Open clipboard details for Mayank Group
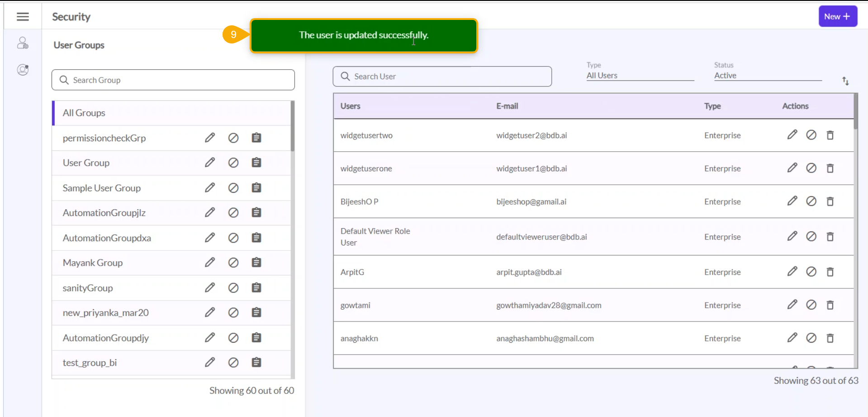Viewport: 868px width, 417px height. 256,263
